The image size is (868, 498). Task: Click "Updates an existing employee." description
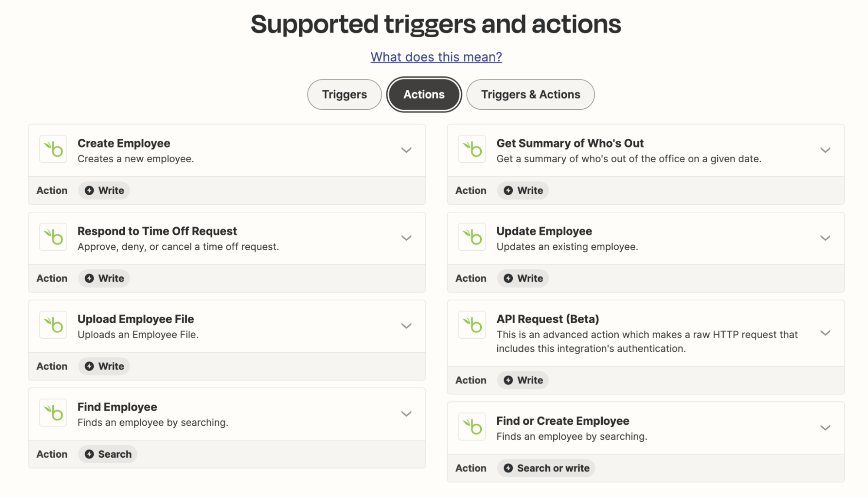coord(567,247)
